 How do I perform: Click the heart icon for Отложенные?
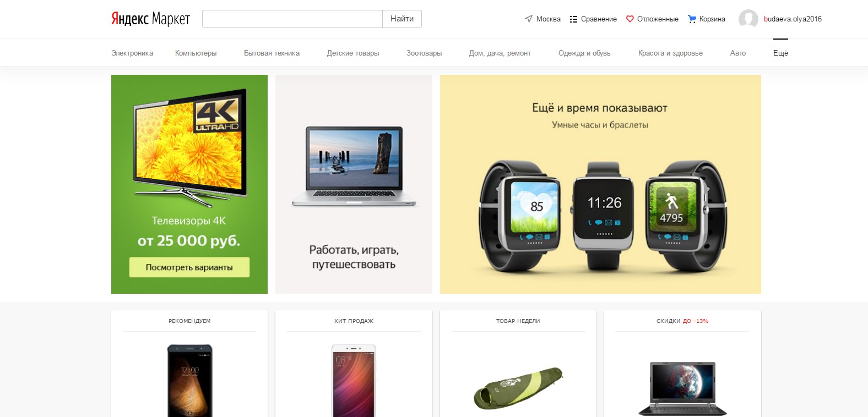pos(630,19)
